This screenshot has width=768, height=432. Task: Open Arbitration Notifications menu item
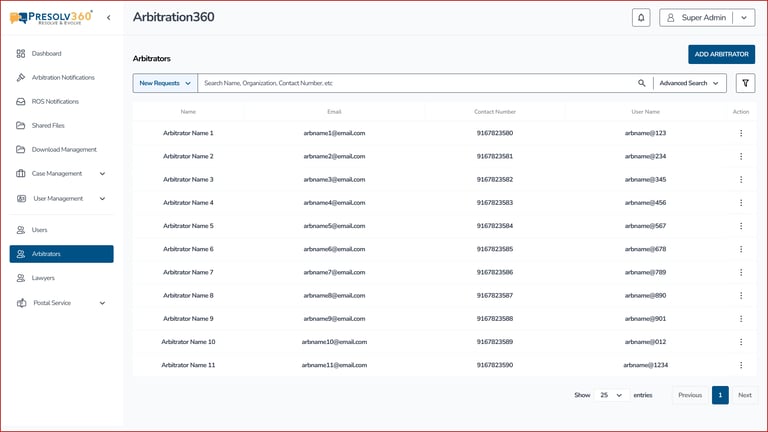coord(61,77)
